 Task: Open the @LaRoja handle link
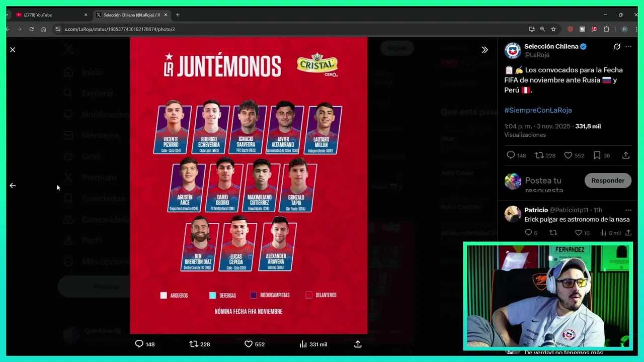coord(537,55)
